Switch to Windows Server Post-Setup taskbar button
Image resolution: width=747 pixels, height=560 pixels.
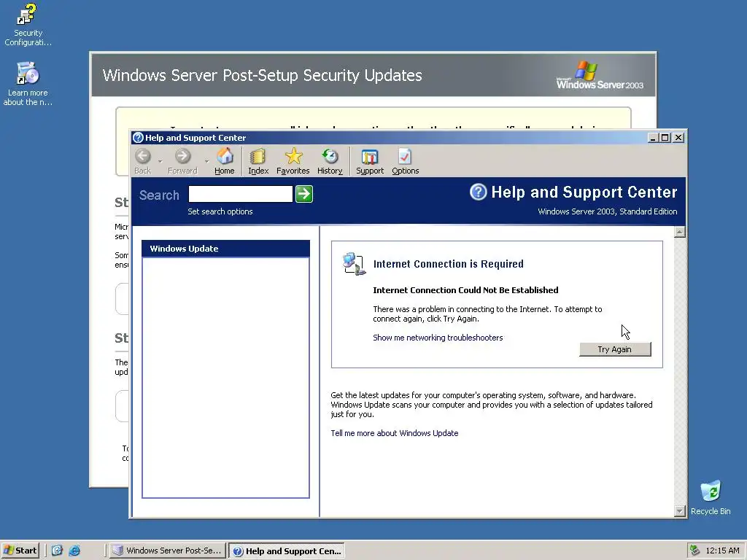coord(167,551)
